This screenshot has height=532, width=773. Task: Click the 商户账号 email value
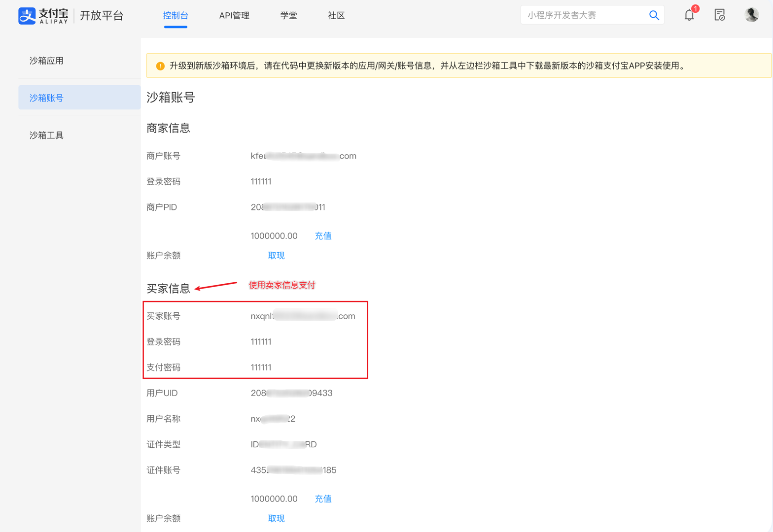303,156
